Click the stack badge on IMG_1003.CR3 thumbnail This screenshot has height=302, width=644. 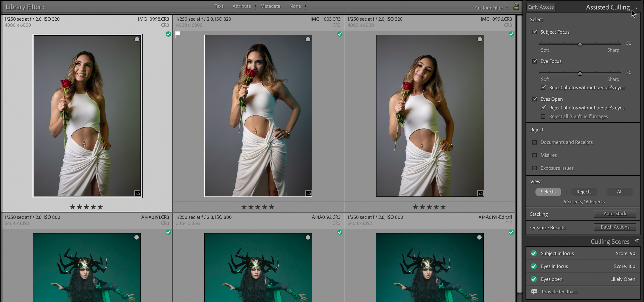(x=308, y=193)
